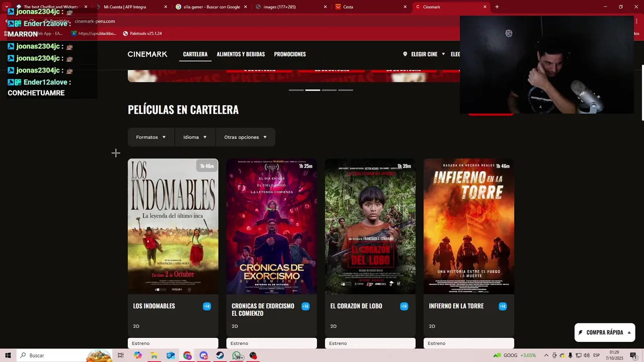The image size is (644, 362).
Task: Expand the Otras opciones filter
Action: coord(246,137)
